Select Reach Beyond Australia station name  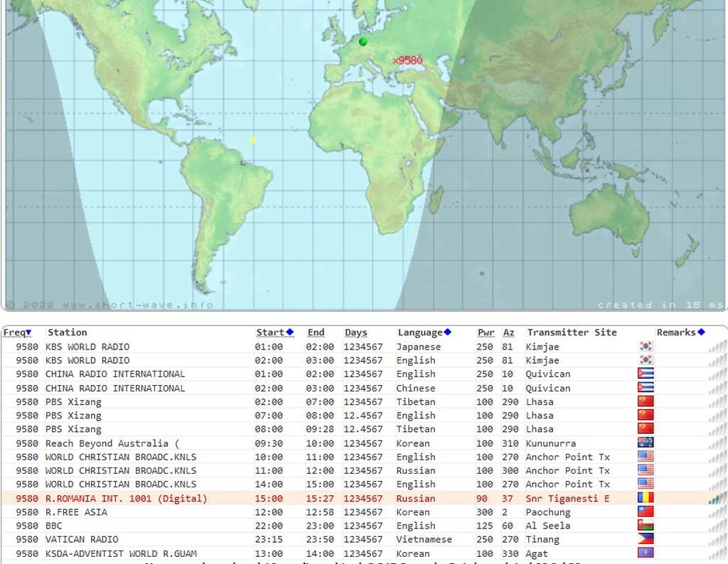click(x=112, y=443)
